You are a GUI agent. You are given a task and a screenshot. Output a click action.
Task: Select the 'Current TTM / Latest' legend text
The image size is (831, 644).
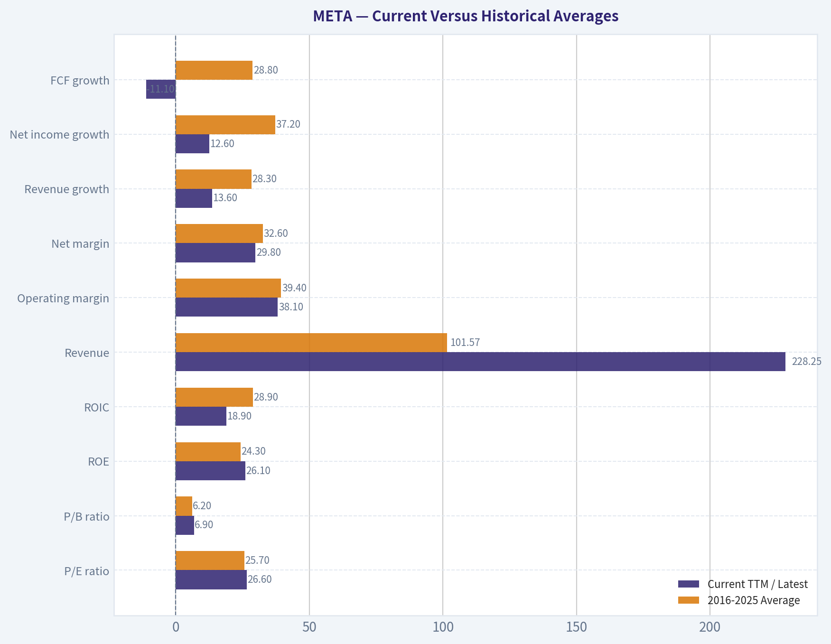[x=757, y=584]
